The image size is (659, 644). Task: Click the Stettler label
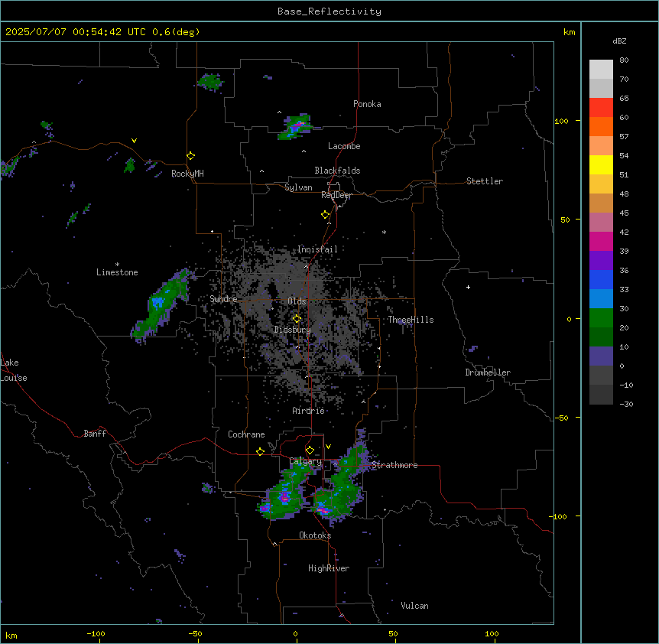[x=485, y=181]
